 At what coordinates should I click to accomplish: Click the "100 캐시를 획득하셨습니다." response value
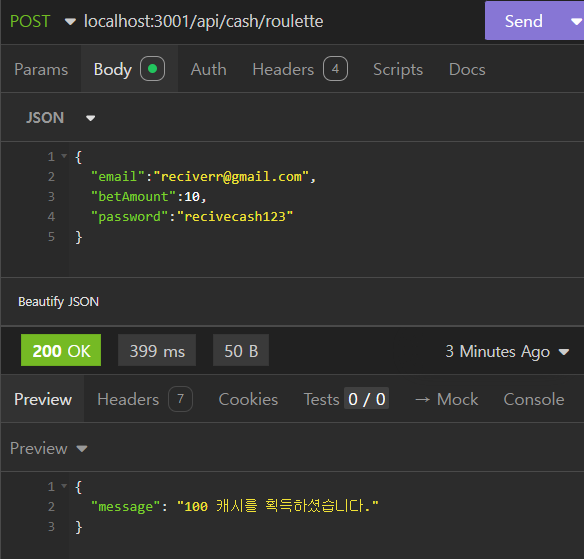click(x=277, y=506)
